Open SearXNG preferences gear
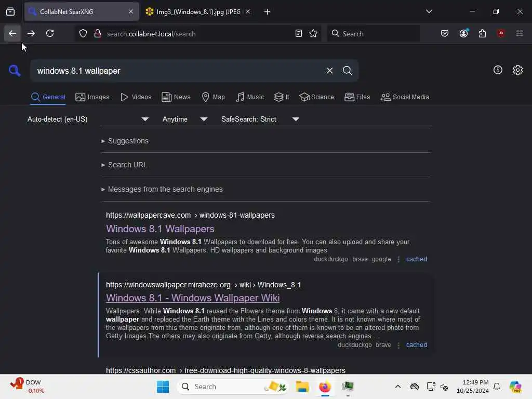The width and height of the screenshot is (532, 399). tap(518, 70)
